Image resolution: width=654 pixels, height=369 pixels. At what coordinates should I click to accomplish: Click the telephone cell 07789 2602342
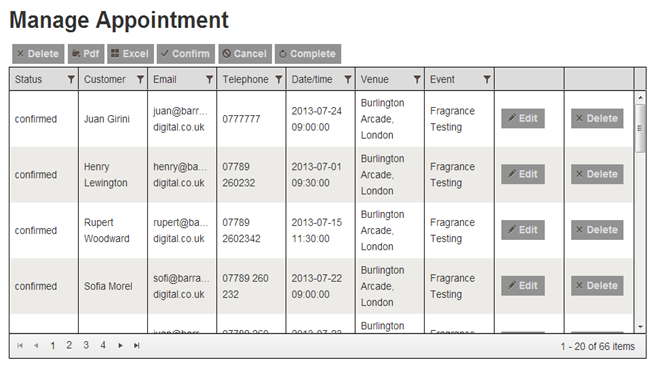(x=251, y=231)
